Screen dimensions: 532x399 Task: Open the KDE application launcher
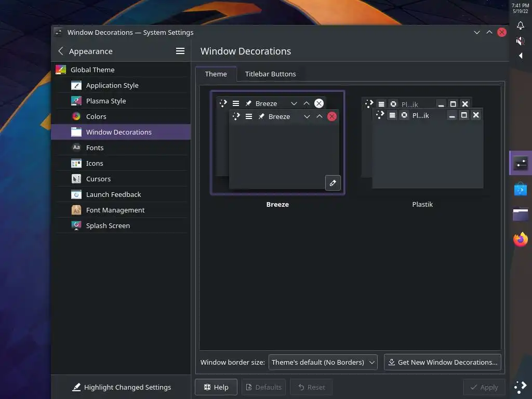tap(521, 387)
